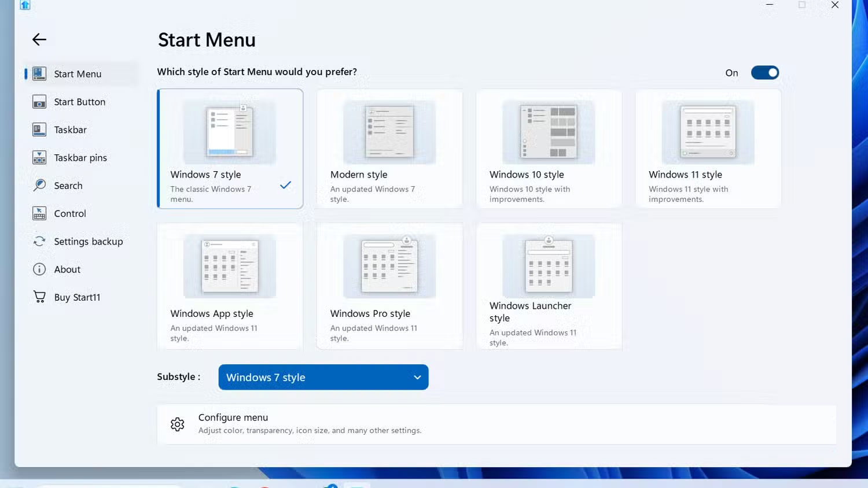Click the Substyle dropdown chevron arrow
868x488 pixels.
417,377
